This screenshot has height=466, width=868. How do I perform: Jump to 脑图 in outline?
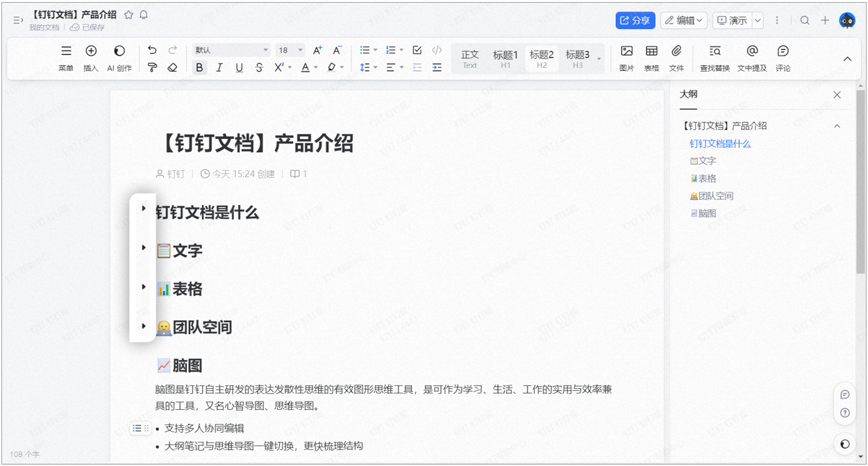click(703, 213)
